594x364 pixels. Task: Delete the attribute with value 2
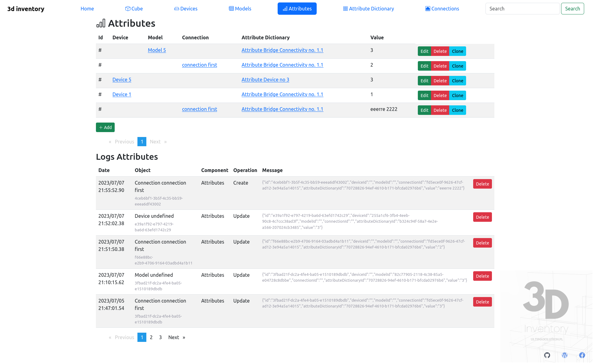click(440, 66)
